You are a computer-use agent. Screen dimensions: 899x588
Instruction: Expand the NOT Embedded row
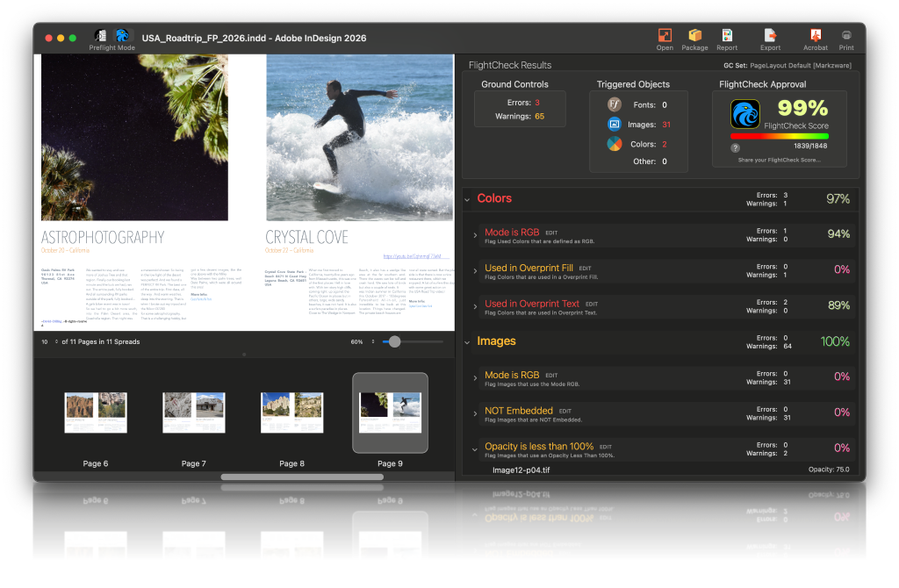tap(475, 413)
